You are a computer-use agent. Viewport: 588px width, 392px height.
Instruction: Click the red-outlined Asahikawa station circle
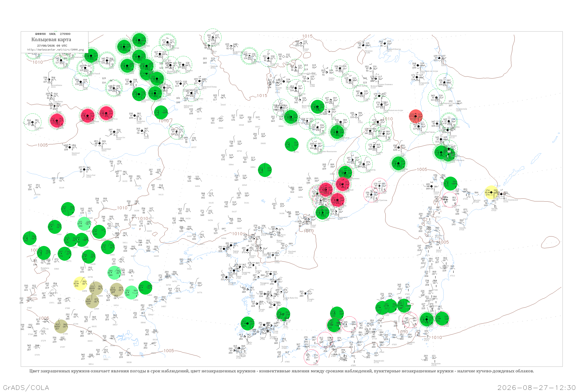pyautogui.click(x=450, y=200)
